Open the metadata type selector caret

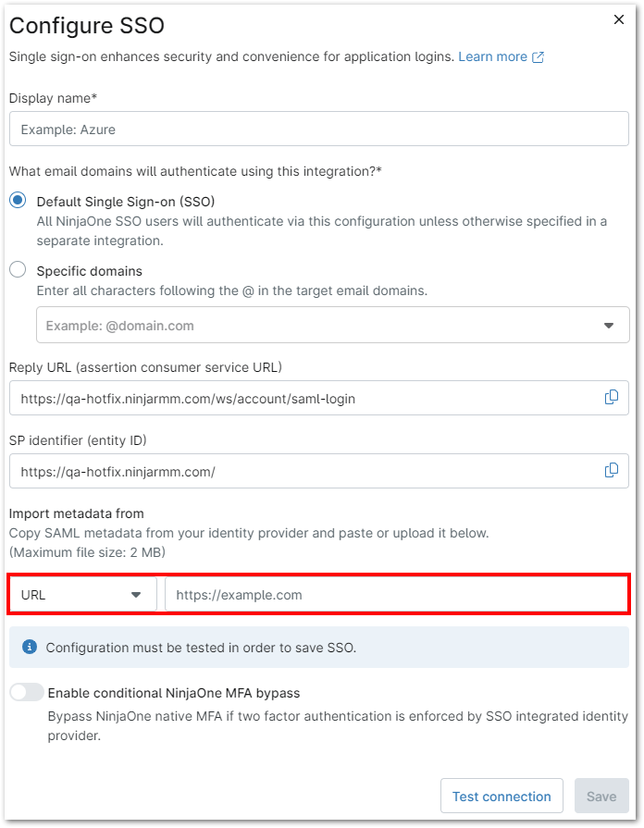pos(137,594)
